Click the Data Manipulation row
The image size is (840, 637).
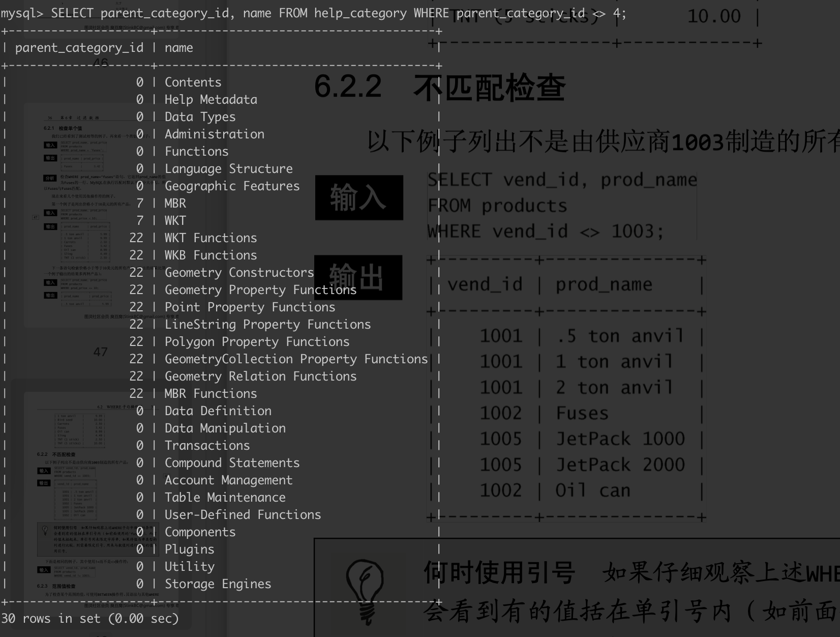pyautogui.click(x=222, y=428)
